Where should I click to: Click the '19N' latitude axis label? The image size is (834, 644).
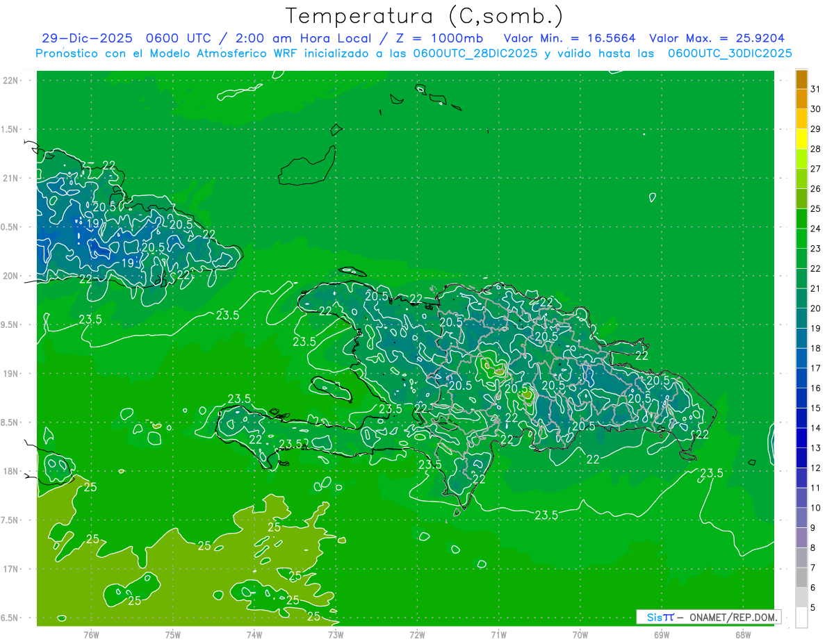[11, 373]
